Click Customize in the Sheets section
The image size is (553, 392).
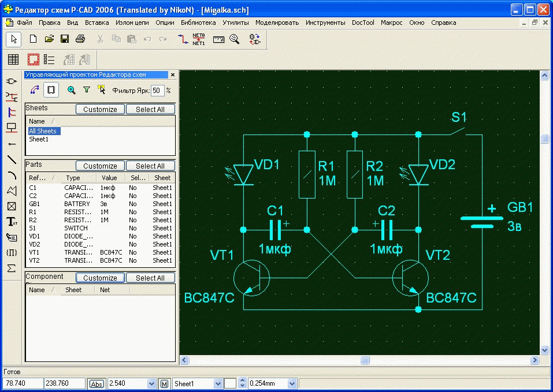click(100, 110)
